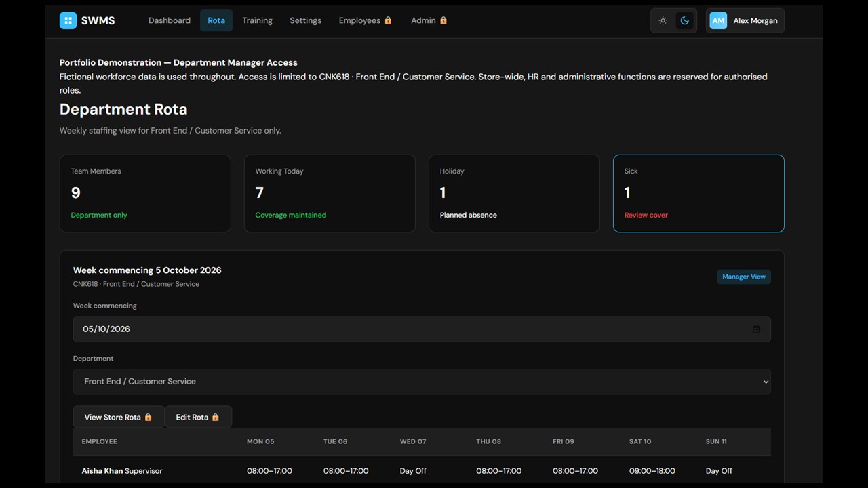Viewport: 868px width, 488px height.
Task: Switch to light mode sun icon
Action: pyautogui.click(x=663, y=20)
